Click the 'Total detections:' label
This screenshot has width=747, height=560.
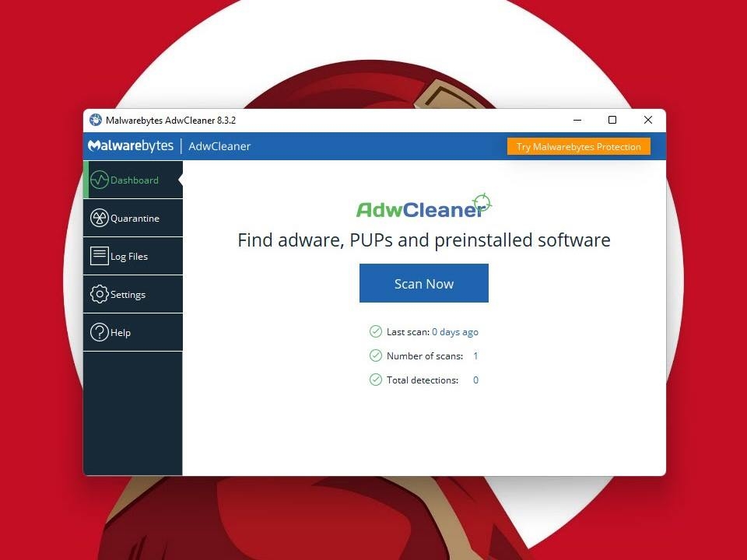[422, 380]
